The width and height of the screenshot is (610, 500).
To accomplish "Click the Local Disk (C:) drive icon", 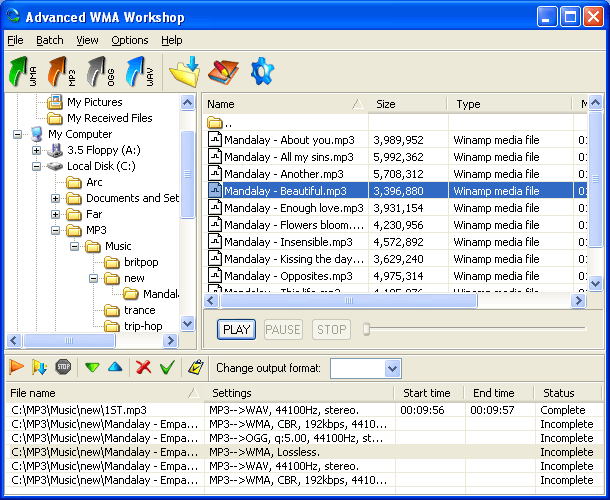I will 55,166.
